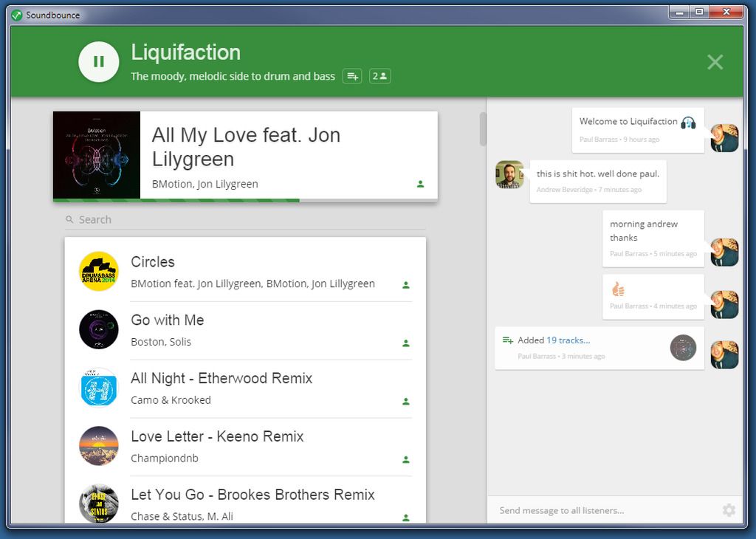Click the All Night - Etherwood Remix title
The image size is (756, 539).
coord(221,379)
